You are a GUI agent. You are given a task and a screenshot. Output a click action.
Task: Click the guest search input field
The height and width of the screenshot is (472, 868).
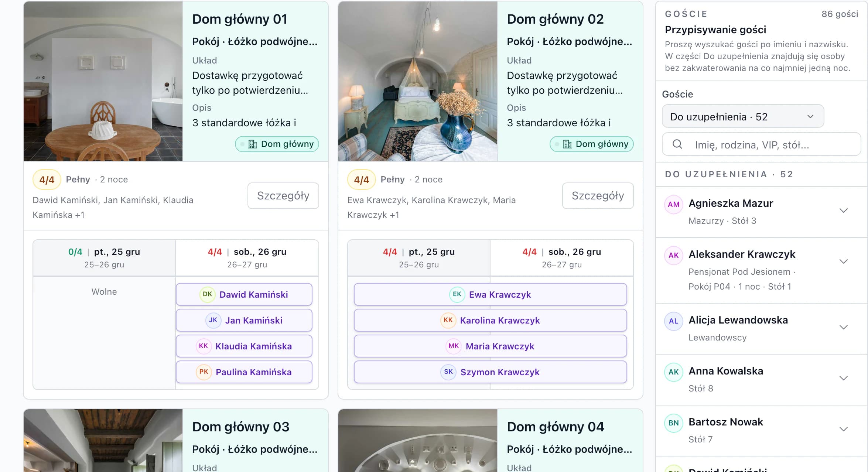click(x=761, y=144)
